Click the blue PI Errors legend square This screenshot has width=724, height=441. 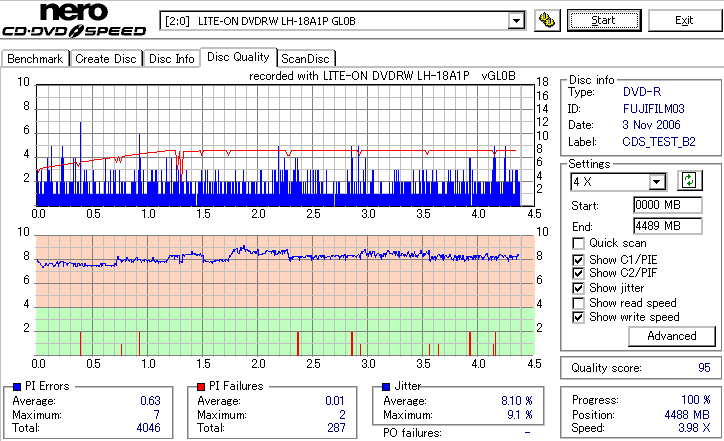coord(17,387)
